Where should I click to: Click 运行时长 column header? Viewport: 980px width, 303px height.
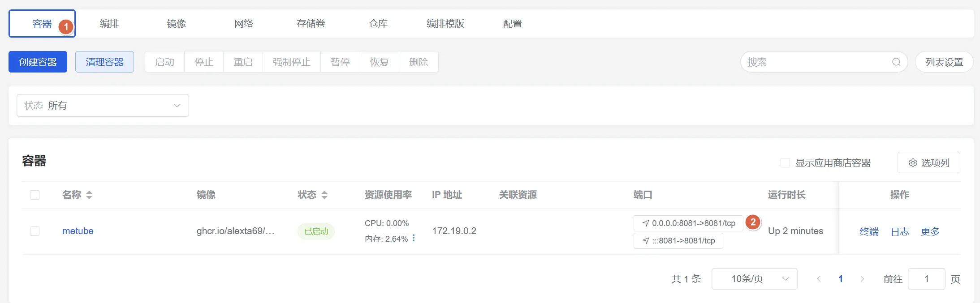point(786,195)
